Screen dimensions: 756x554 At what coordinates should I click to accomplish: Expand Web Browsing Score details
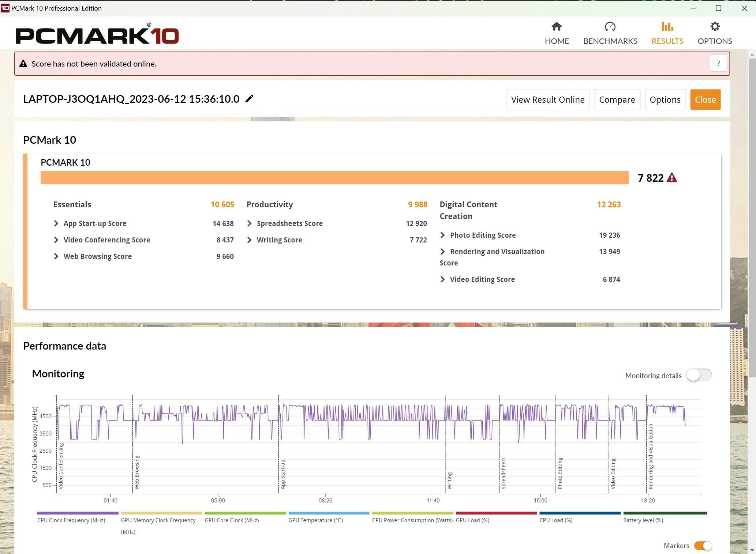pyautogui.click(x=56, y=256)
